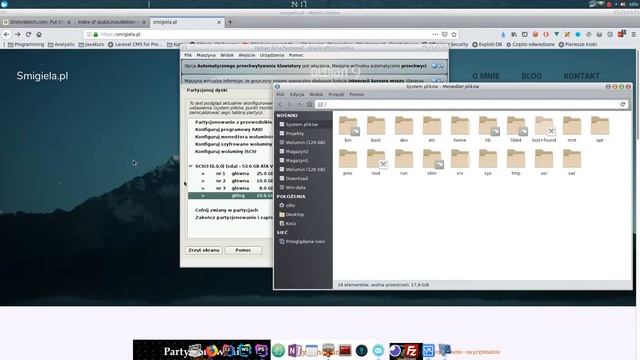640x360 pixels.
Task: Open OneNote from the dock
Action: tap(294, 351)
